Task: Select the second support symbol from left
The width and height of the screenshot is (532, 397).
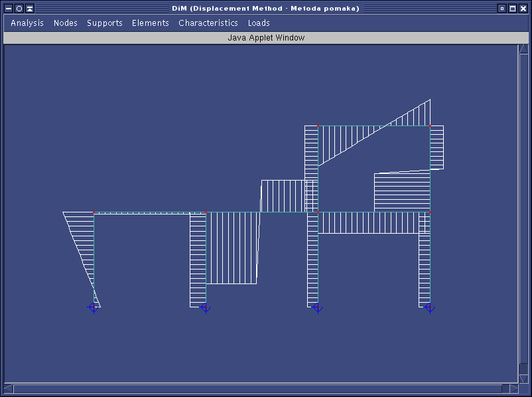Action: 206,307
